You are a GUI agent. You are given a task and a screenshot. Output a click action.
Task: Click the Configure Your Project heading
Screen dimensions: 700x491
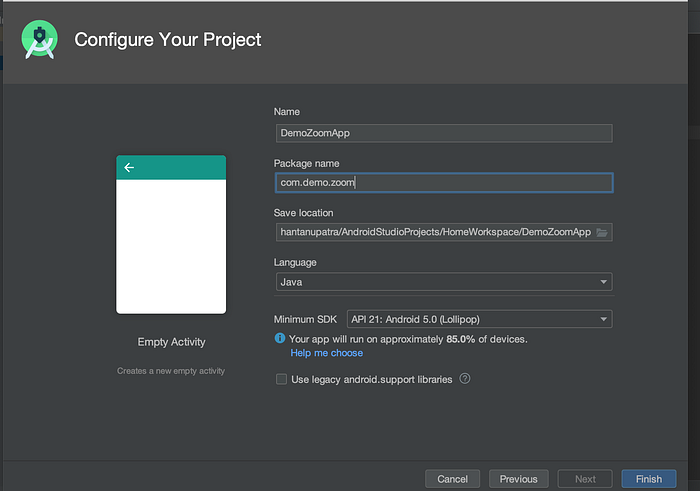(x=168, y=40)
